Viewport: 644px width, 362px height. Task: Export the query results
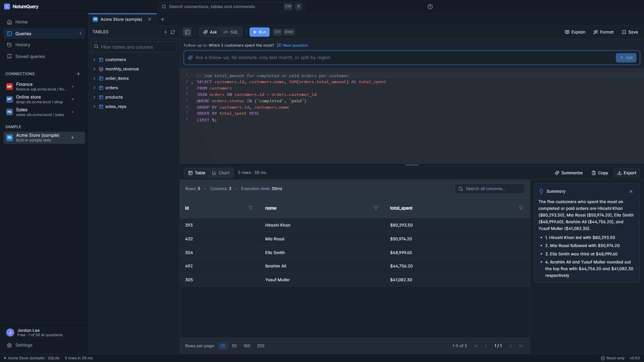tap(627, 173)
